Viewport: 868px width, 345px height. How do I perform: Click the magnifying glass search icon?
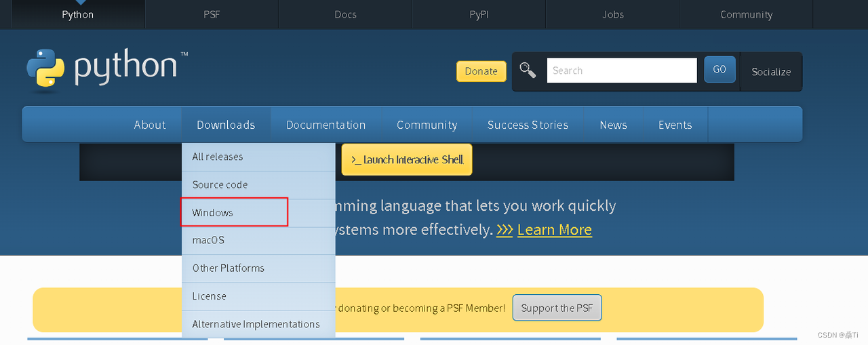[x=528, y=70]
